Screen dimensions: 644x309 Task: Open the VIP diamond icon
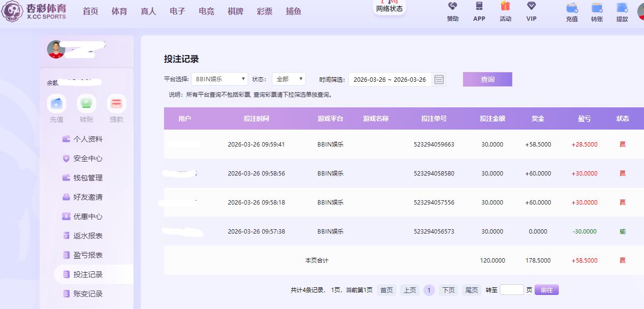[x=531, y=6]
